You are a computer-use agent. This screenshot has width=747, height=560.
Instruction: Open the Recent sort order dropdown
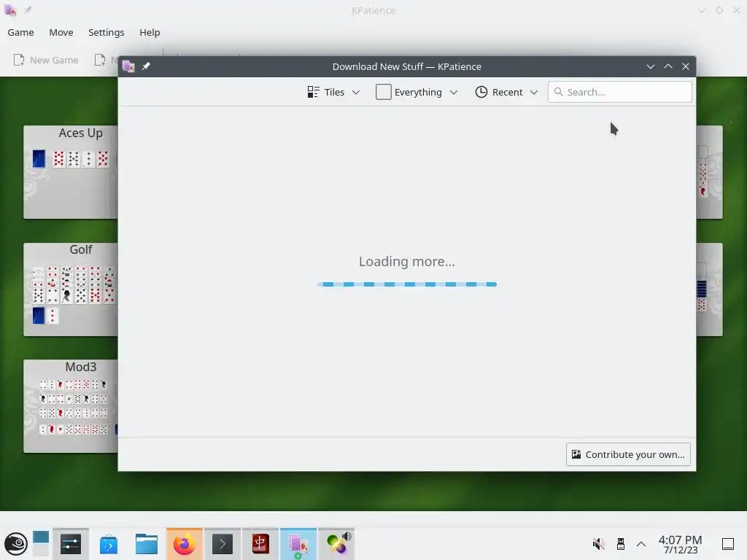click(507, 92)
